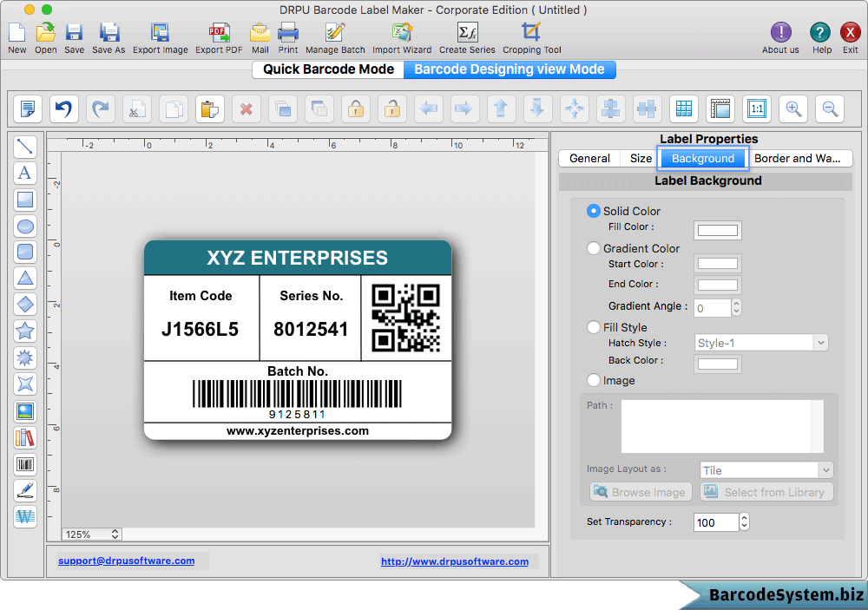Click the image Path text box
The width and height of the screenshot is (868, 610).
722,426
